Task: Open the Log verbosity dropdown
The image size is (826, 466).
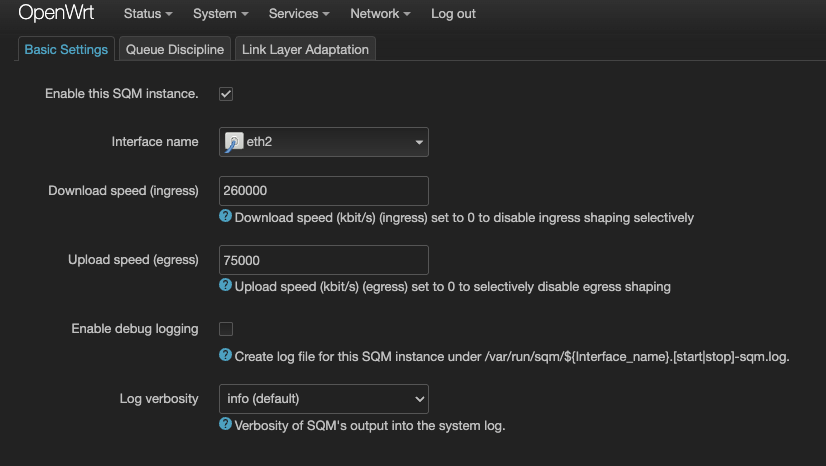Action: click(x=324, y=399)
